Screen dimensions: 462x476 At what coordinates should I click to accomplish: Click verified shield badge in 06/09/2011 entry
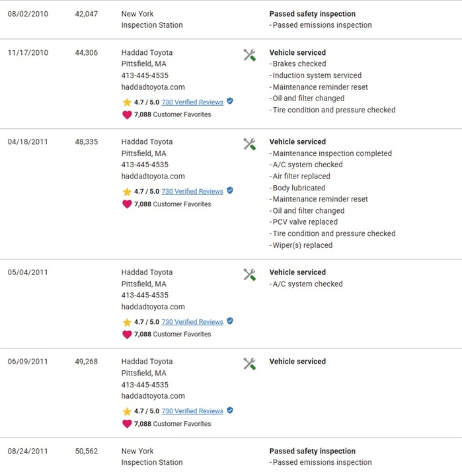coord(230,411)
